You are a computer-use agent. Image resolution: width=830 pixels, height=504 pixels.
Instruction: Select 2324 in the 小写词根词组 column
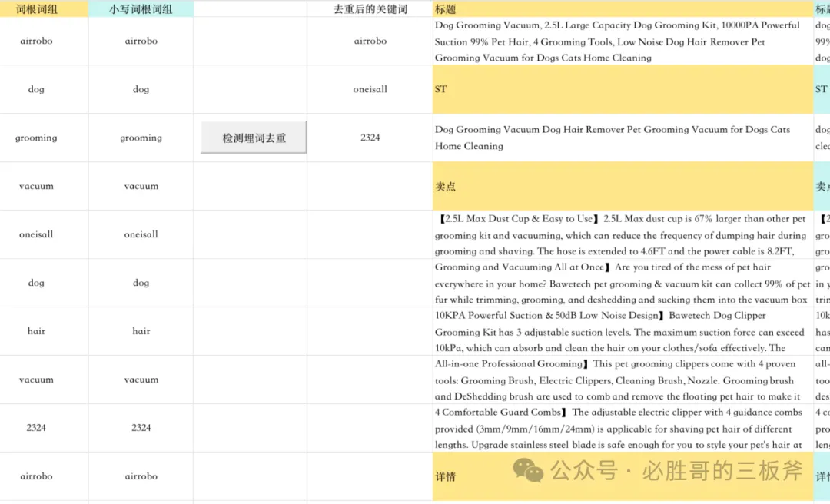pyautogui.click(x=141, y=427)
